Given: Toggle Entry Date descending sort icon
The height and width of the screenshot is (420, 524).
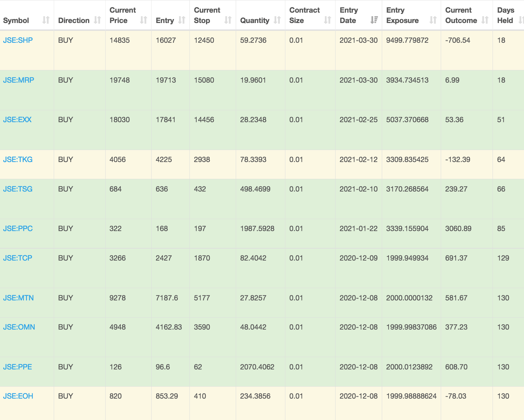Looking at the screenshot, I should (374, 20).
